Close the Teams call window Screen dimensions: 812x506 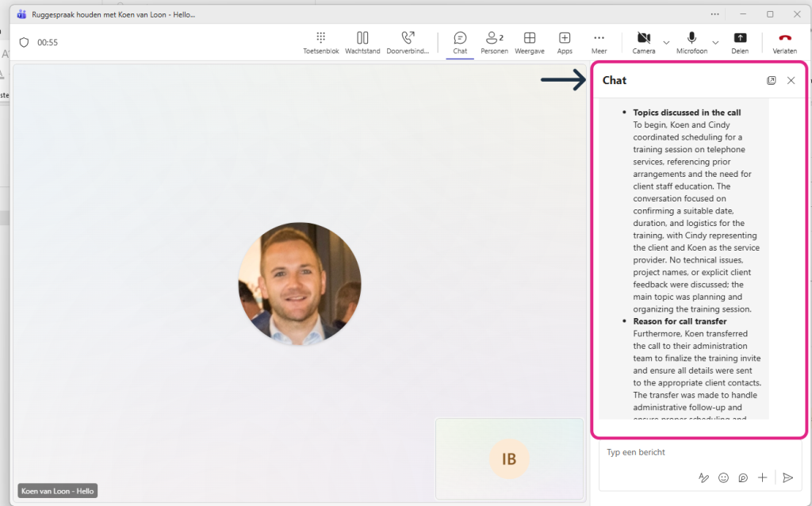[797, 14]
